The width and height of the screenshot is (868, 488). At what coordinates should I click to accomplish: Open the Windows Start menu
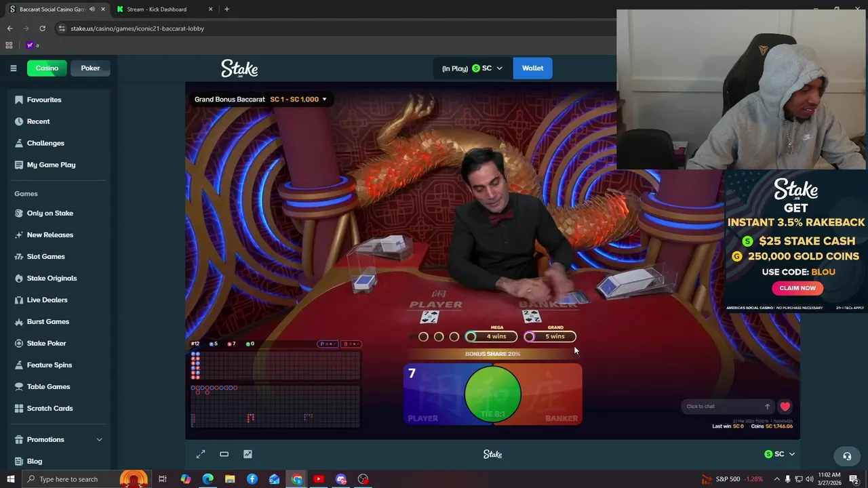[x=11, y=479]
